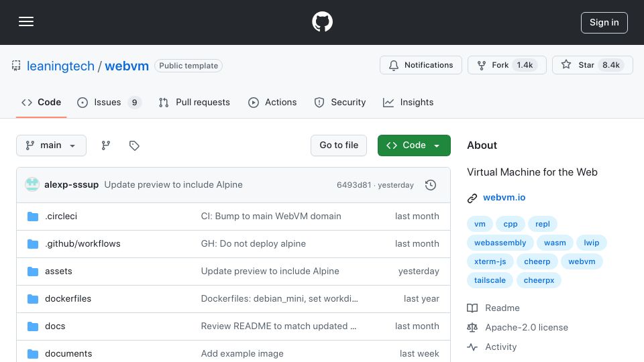Screen dimensions: 644x362
Task: Open assets row commit Update preview to include Alpine
Action: 270,271
